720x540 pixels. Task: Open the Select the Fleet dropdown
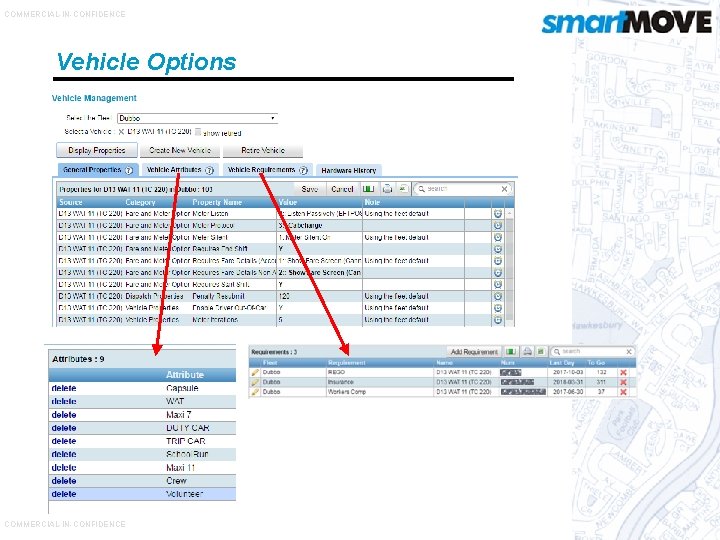click(197, 118)
